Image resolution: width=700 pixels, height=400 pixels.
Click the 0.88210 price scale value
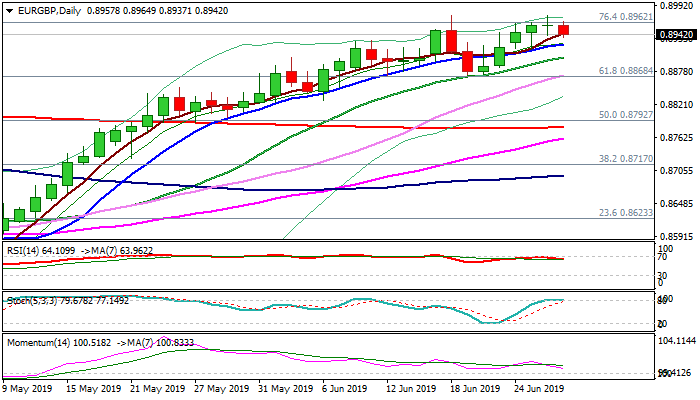click(676, 104)
